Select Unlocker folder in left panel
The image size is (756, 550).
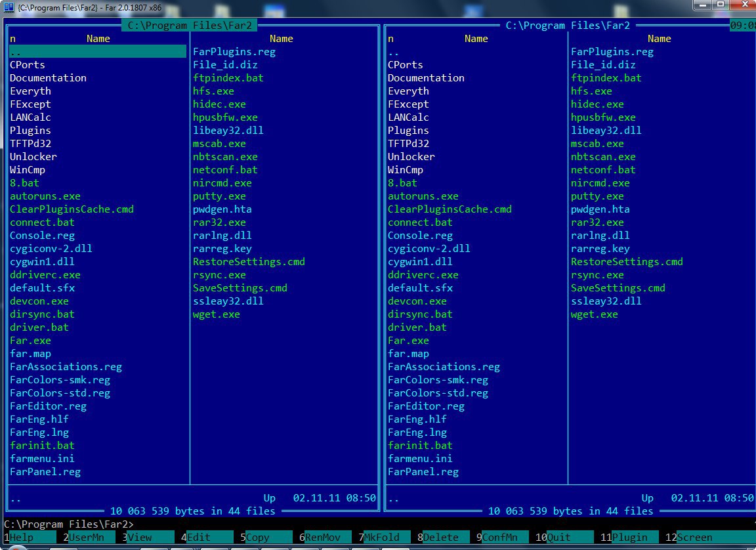click(x=33, y=157)
